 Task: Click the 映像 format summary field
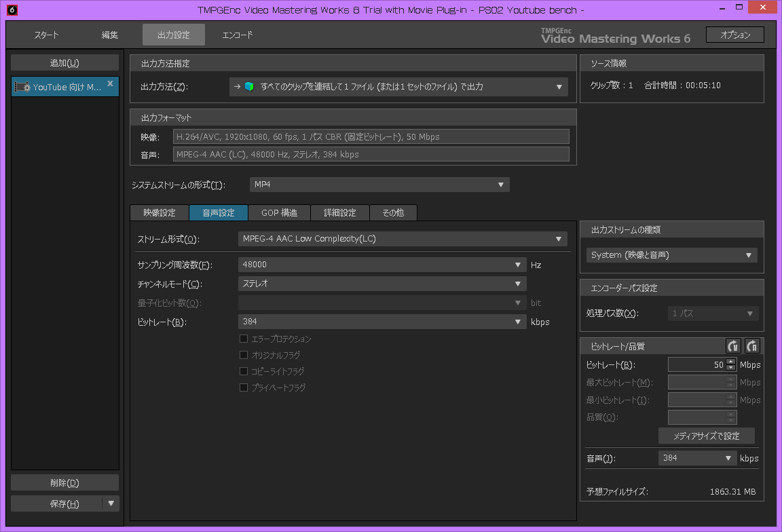click(371, 136)
